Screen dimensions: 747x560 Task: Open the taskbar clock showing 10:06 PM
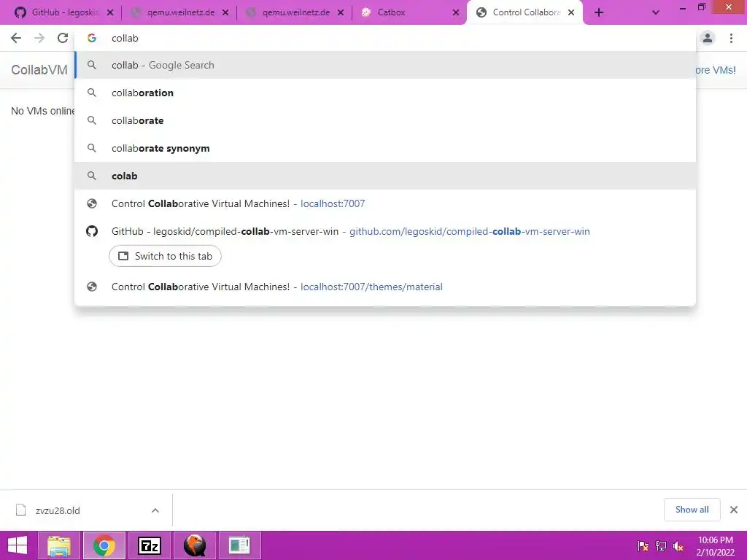(x=715, y=546)
